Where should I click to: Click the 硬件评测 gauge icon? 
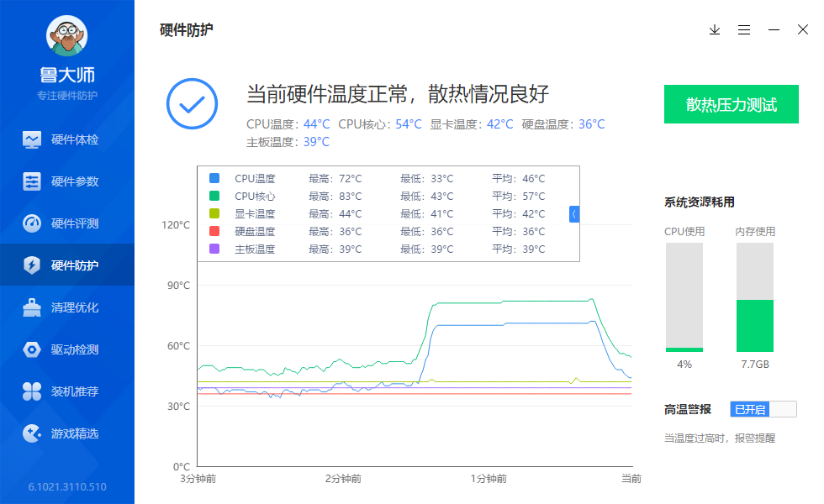pyautogui.click(x=32, y=223)
